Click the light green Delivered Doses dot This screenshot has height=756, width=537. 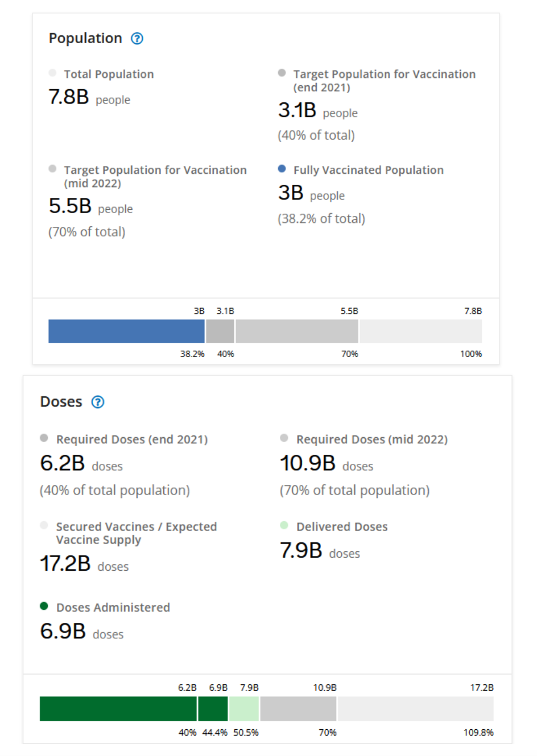point(284,525)
